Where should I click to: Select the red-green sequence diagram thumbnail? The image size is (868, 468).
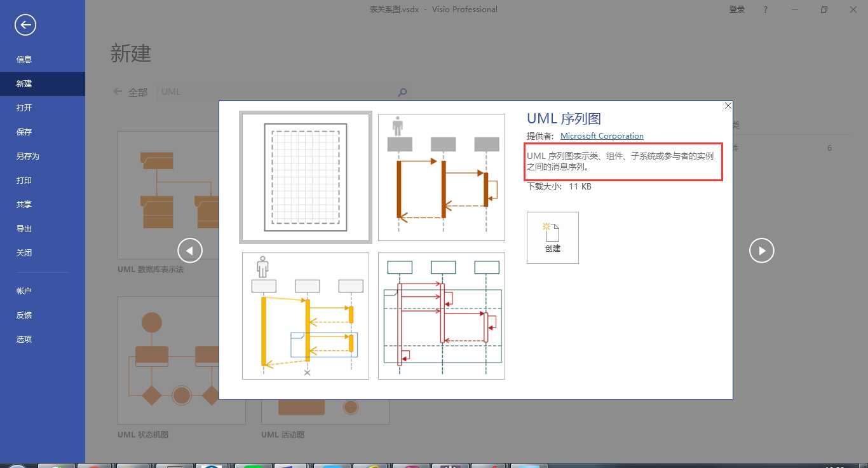(x=442, y=316)
